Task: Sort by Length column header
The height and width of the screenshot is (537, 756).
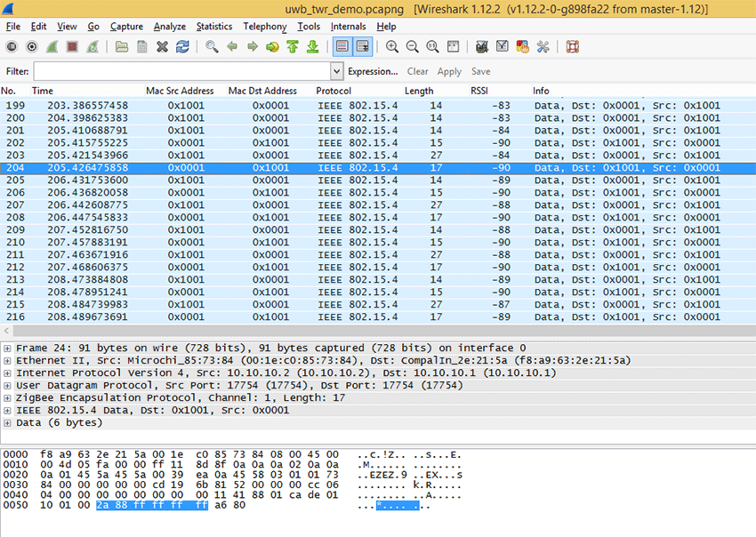Action: [x=436, y=91]
